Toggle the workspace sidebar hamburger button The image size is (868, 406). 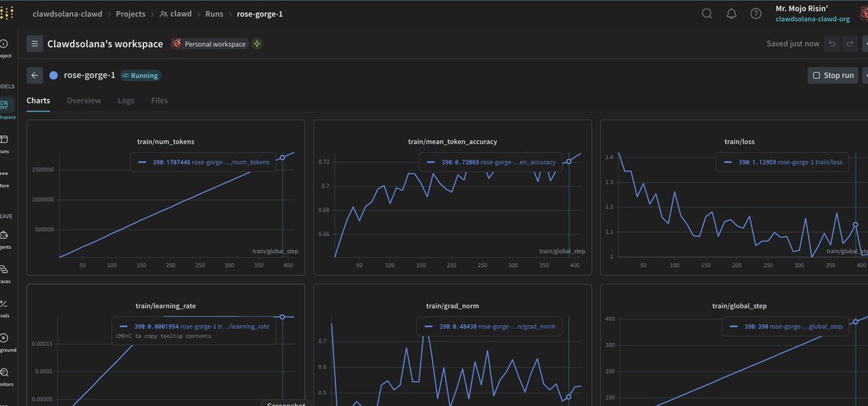(x=35, y=44)
